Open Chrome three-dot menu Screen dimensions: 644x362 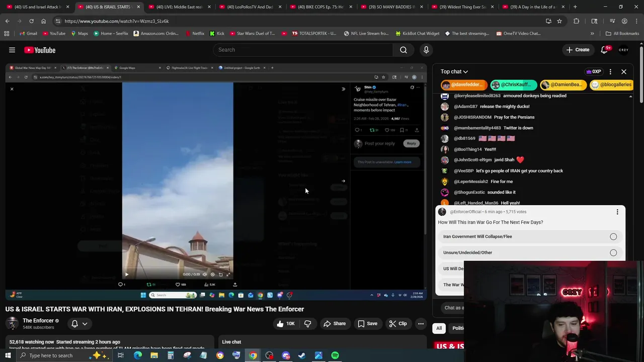coord(636,21)
